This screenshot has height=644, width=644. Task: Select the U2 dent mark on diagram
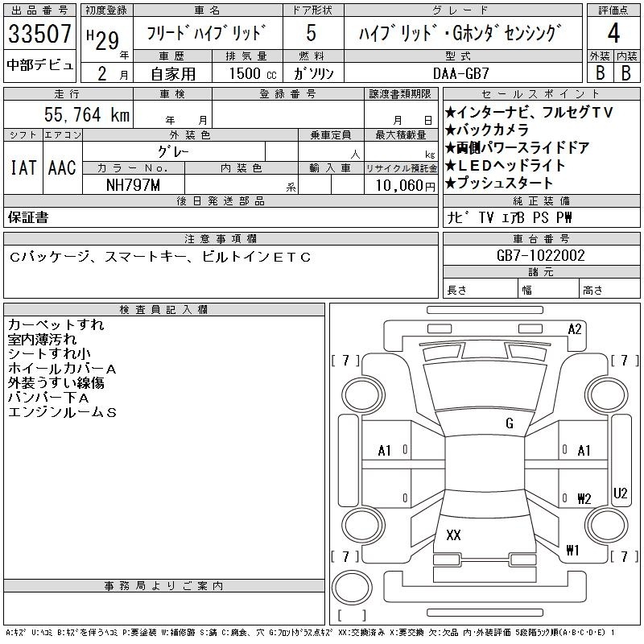620,493
